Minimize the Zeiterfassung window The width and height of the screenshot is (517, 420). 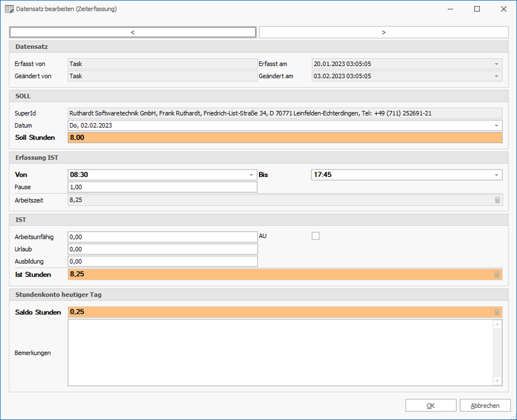[x=450, y=9]
